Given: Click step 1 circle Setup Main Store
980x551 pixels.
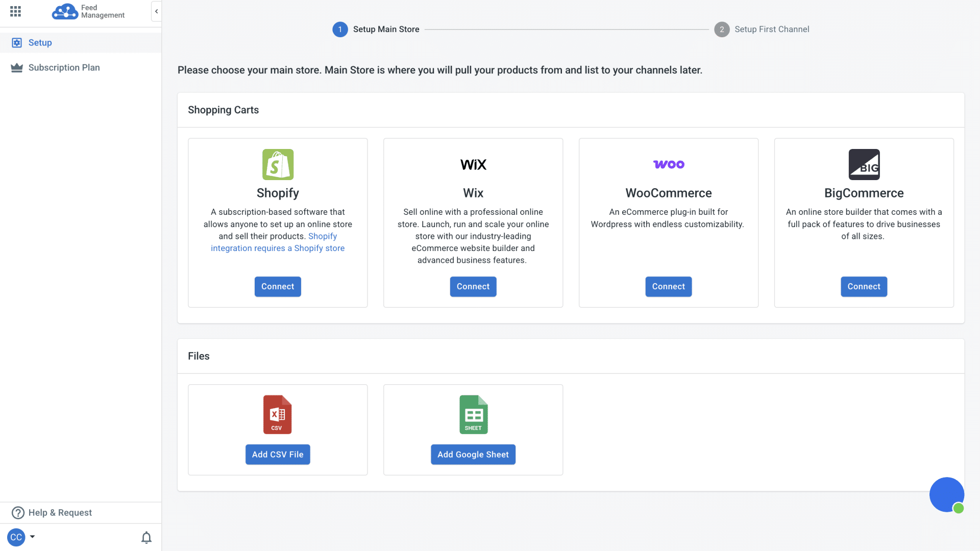Looking at the screenshot, I should pyautogui.click(x=340, y=30).
